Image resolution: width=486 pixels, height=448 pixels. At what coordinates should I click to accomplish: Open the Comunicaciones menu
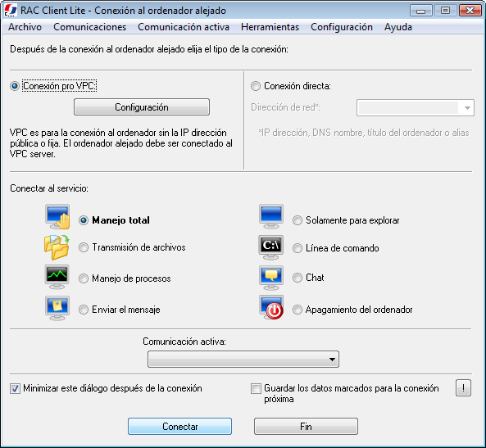pyautogui.click(x=89, y=27)
